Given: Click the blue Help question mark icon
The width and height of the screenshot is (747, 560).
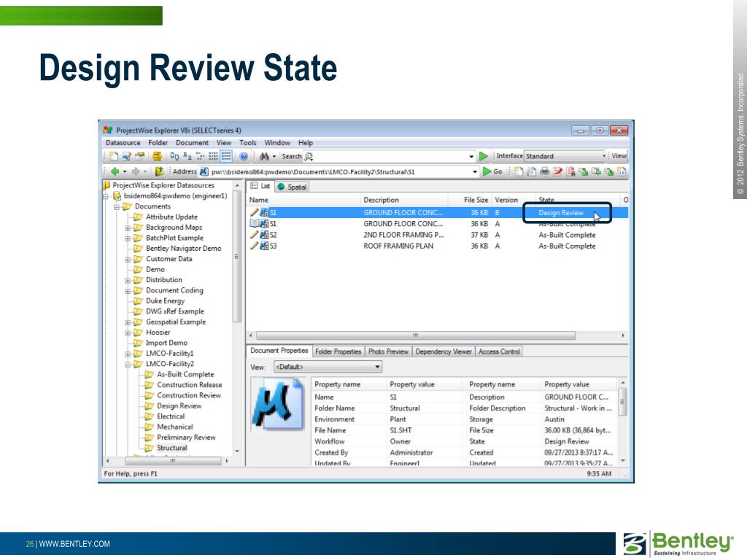Looking at the screenshot, I should (244, 156).
